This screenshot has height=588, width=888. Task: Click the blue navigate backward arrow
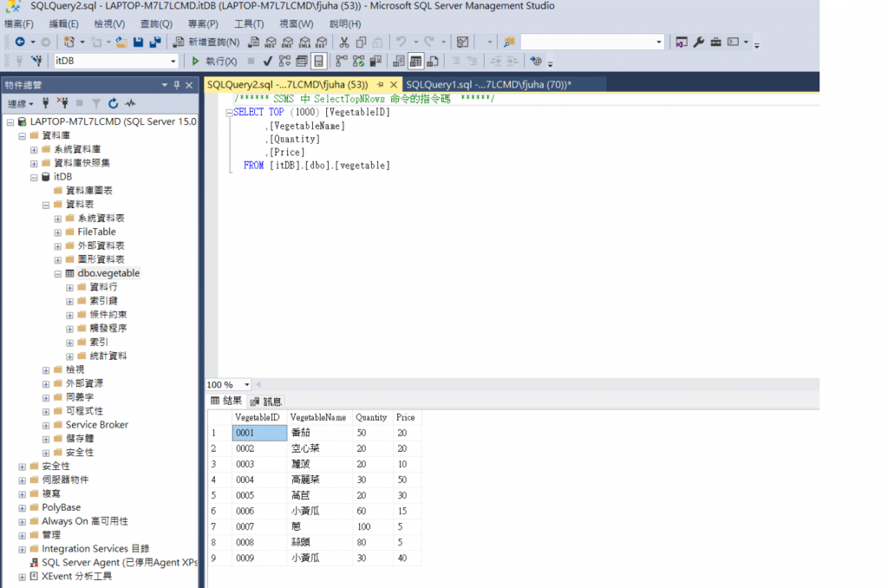coord(20,42)
